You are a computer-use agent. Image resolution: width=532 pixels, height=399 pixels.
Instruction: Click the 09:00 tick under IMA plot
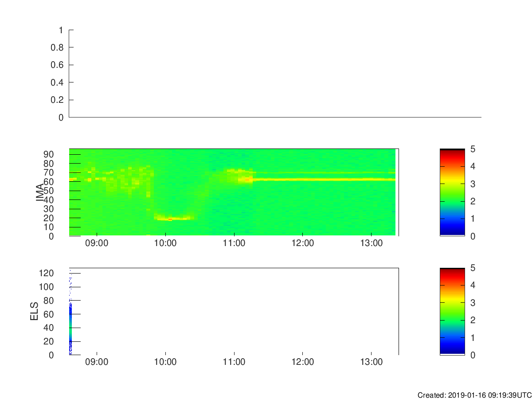[97, 243]
